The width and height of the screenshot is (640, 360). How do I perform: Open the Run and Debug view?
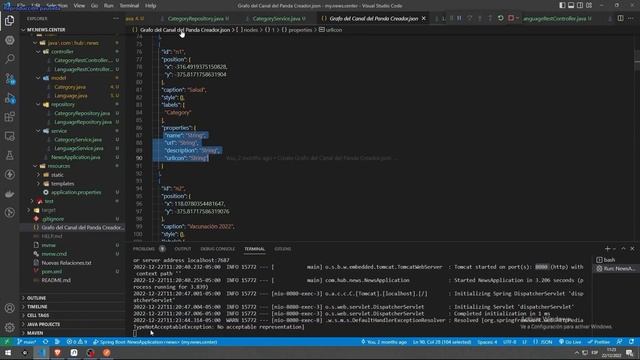coord(9,98)
